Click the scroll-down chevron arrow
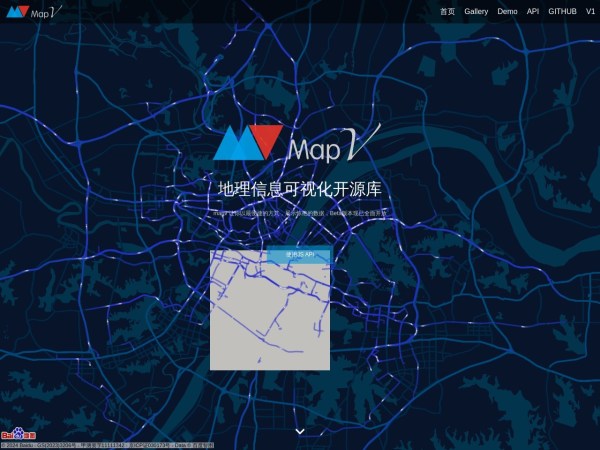Viewport: 600px width, 450px height. point(300,431)
